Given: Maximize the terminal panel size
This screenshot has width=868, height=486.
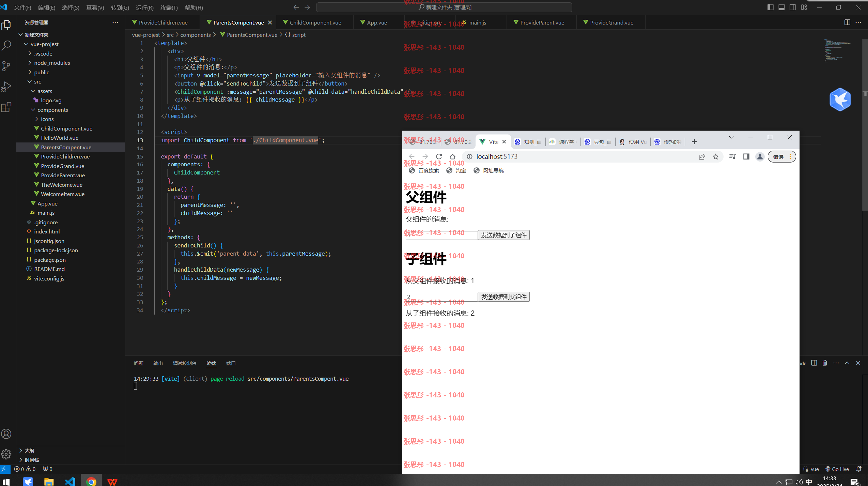Looking at the screenshot, I should [847, 363].
